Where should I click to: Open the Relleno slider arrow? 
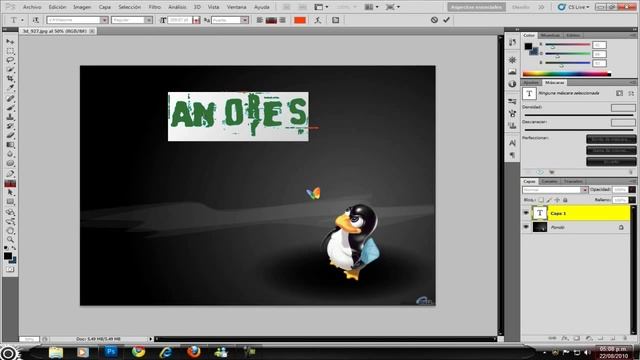(633, 200)
